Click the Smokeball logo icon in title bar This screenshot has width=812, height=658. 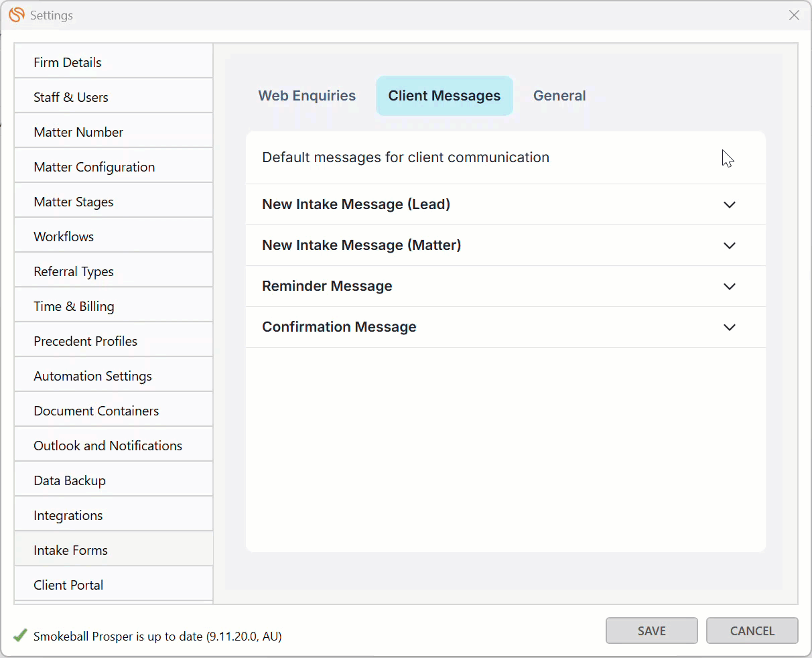[x=16, y=15]
